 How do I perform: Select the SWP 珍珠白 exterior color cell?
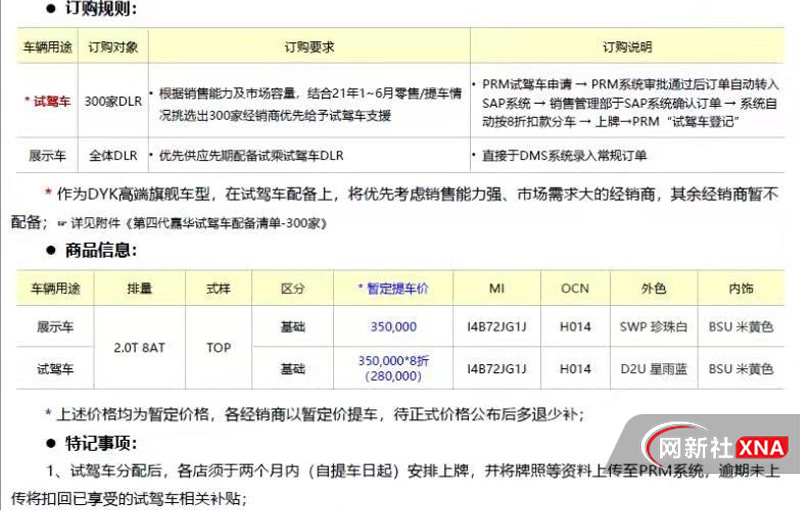pyautogui.click(x=654, y=326)
